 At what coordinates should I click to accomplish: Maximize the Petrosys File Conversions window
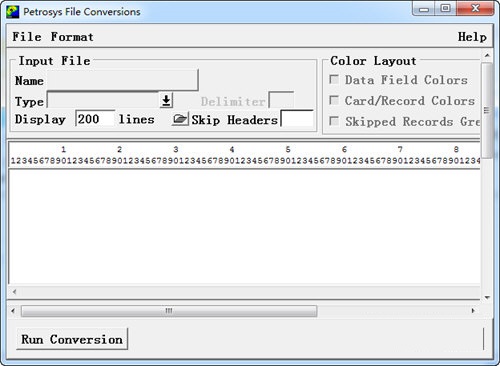point(445,9)
